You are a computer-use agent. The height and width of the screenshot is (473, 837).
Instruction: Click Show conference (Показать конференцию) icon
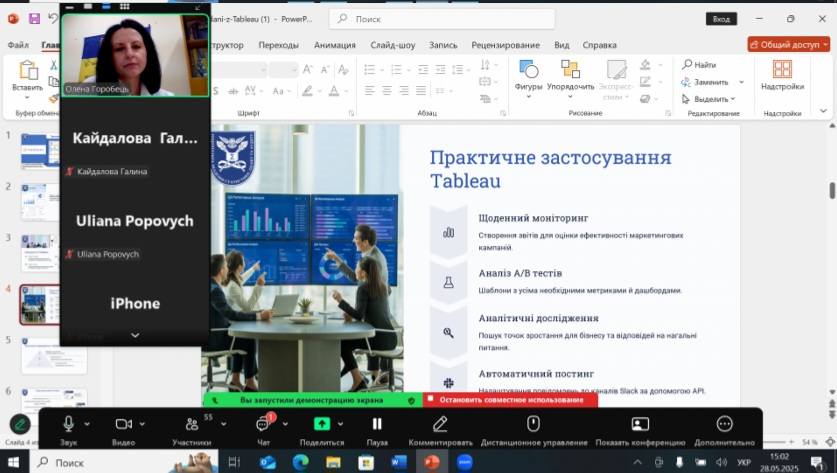tap(640, 424)
